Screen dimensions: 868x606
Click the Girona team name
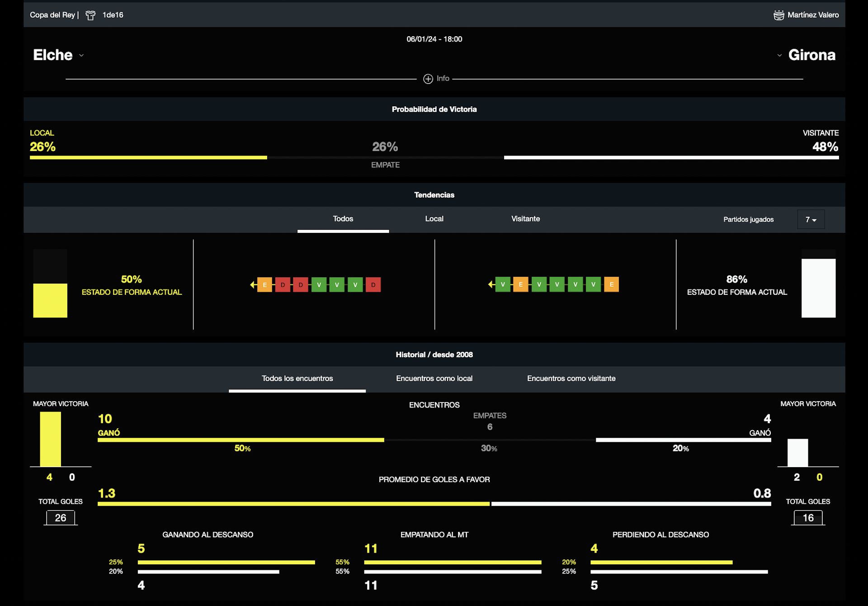tap(812, 55)
